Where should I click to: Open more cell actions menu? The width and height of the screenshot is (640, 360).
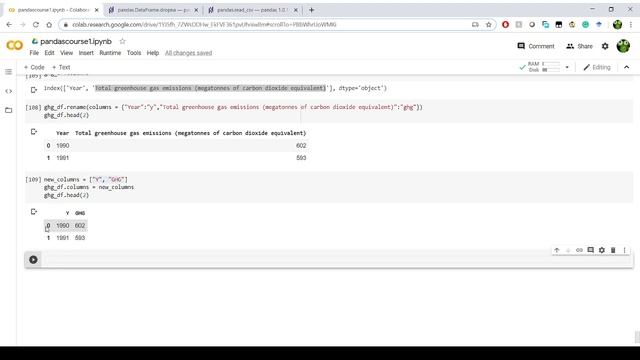pos(624,250)
